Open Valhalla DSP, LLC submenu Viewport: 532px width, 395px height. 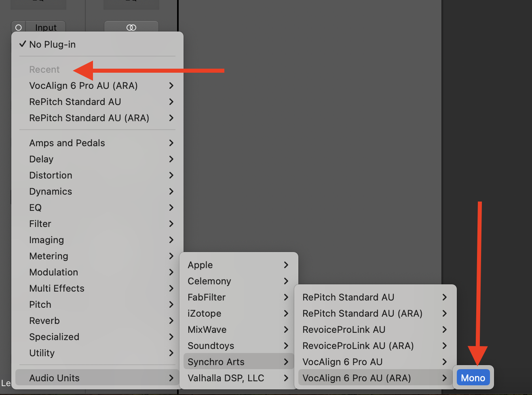tap(226, 378)
